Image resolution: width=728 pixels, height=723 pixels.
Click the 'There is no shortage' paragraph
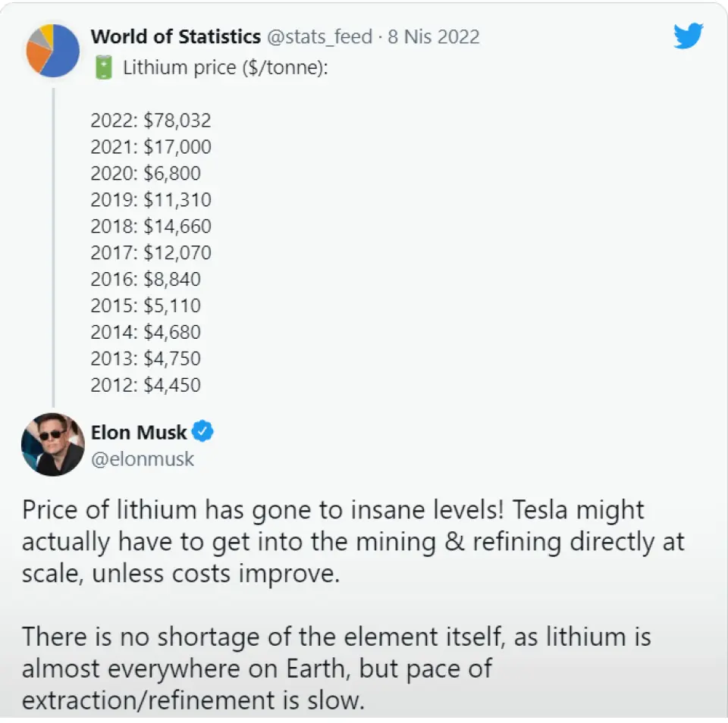click(x=336, y=668)
